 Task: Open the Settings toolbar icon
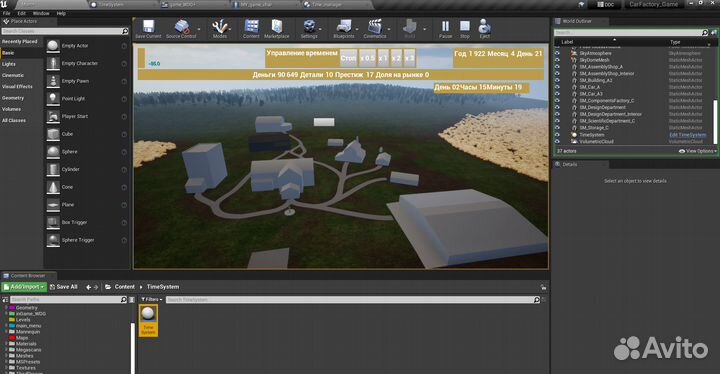point(309,29)
